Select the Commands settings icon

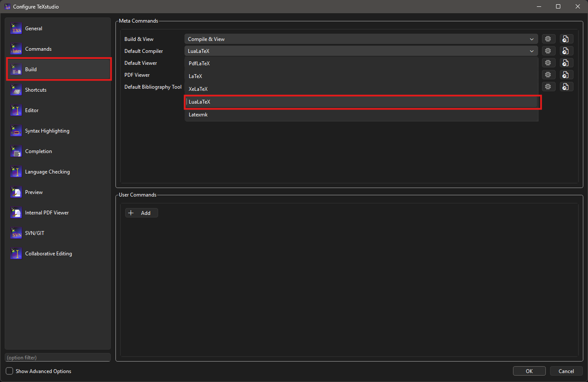point(38,49)
